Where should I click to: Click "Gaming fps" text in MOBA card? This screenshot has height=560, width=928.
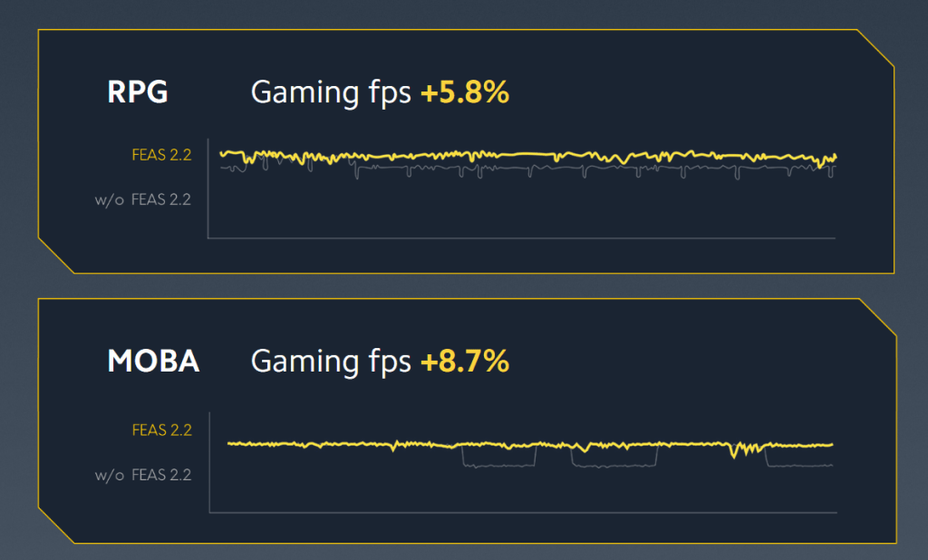331,362
